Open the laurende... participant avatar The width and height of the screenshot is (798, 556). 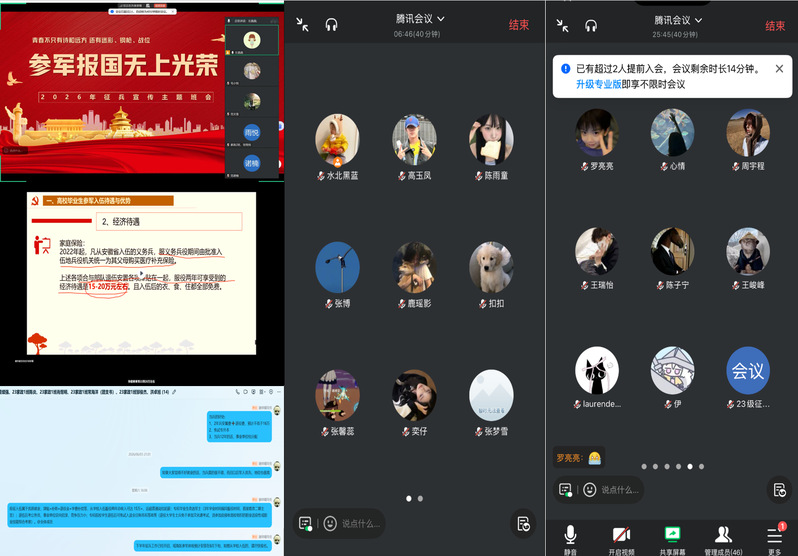pyautogui.click(x=596, y=371)
